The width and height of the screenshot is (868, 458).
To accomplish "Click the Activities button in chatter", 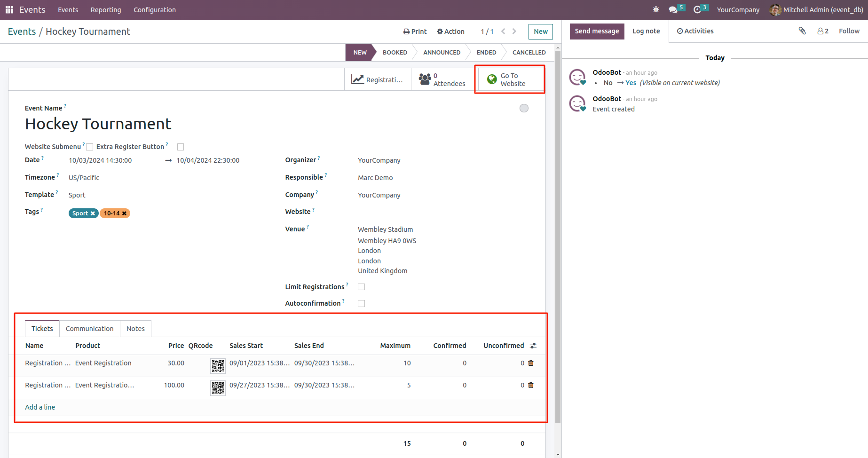I will point(695,32).
